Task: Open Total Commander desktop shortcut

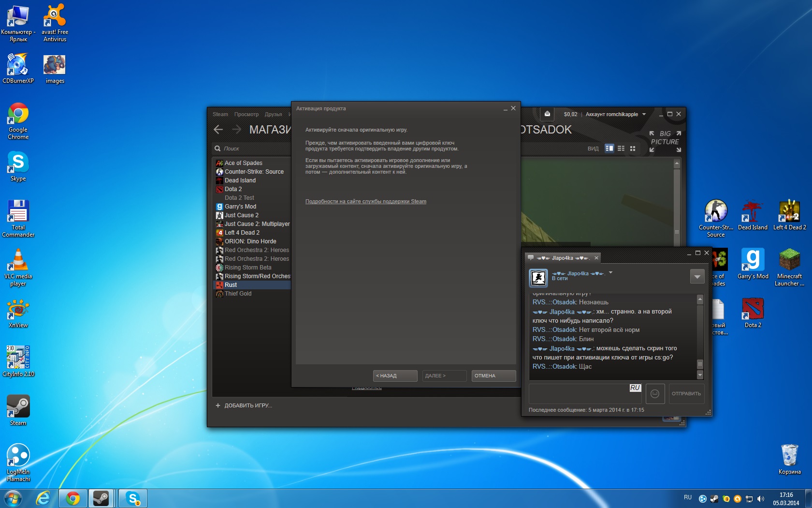Action: tap(18, 218)
